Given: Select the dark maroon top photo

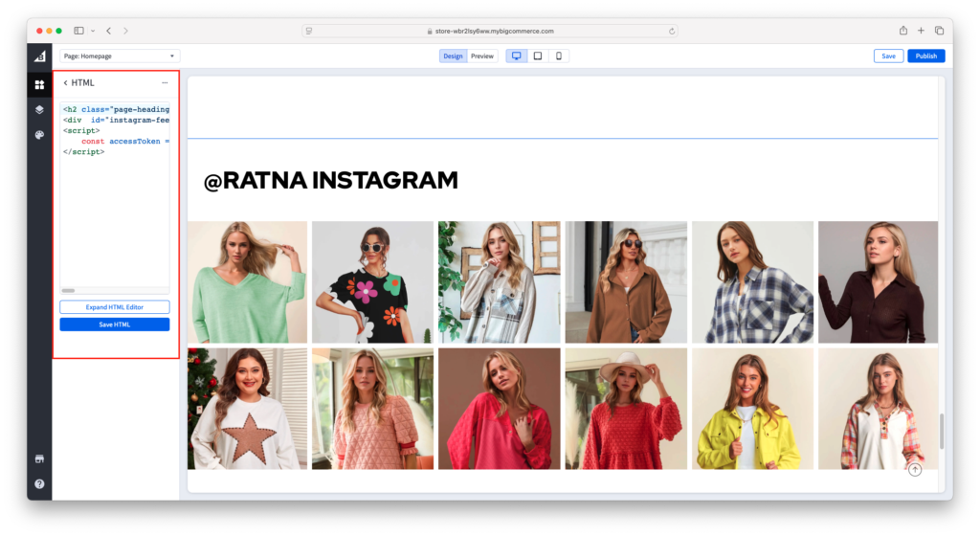Looking at the screenshot, I should pyautogui.click(x=879, y=281).
